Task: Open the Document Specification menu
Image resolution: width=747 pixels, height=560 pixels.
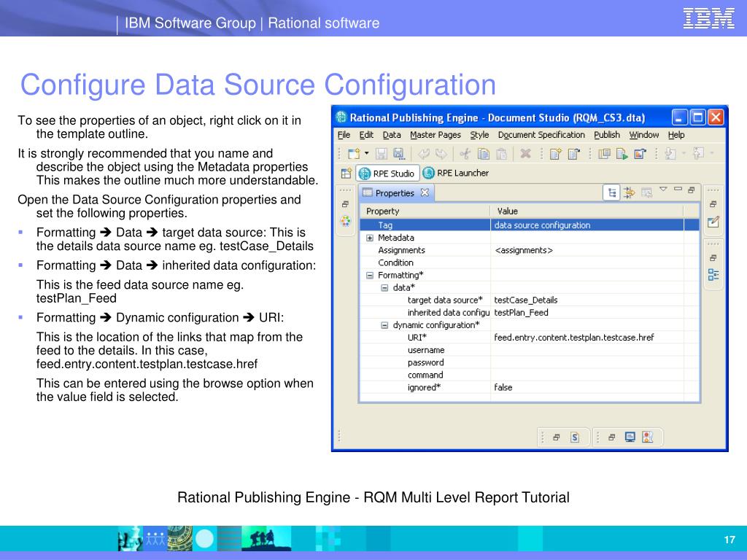Action: click(541, 135)
